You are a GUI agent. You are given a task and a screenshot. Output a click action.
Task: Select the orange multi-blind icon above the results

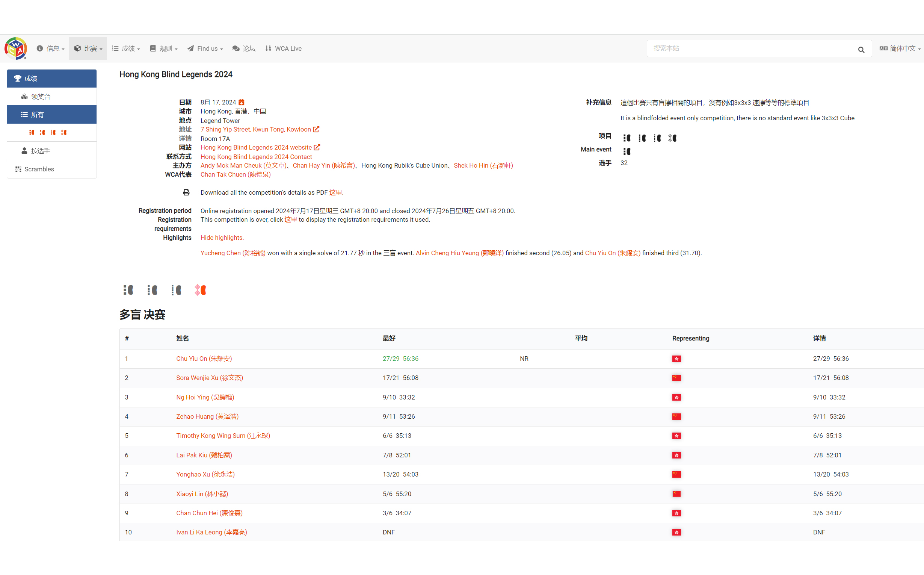[x=200, y=290]
